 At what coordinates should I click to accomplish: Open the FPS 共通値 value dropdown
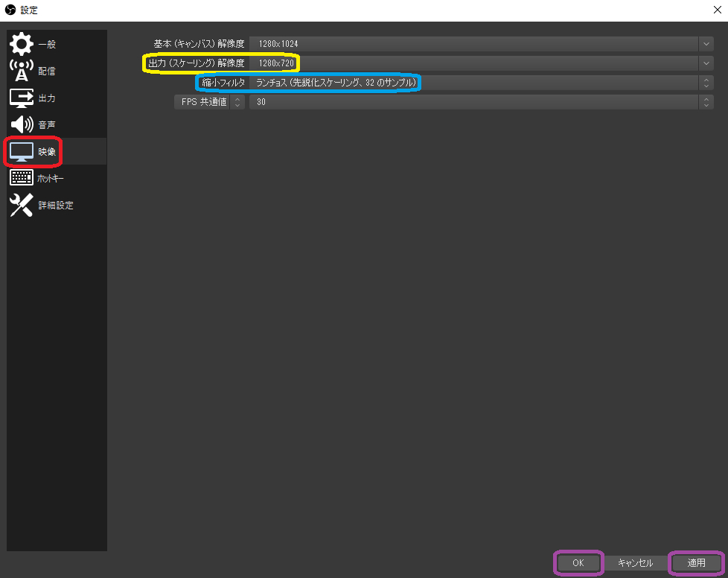click(706, 102)
